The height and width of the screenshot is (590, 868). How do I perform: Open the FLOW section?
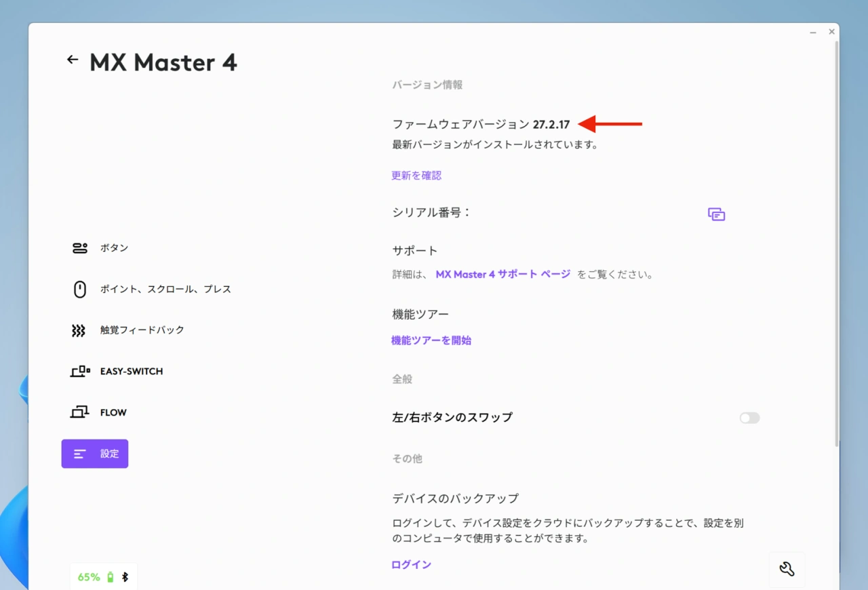pyautogui.click(x=98, y=412)
